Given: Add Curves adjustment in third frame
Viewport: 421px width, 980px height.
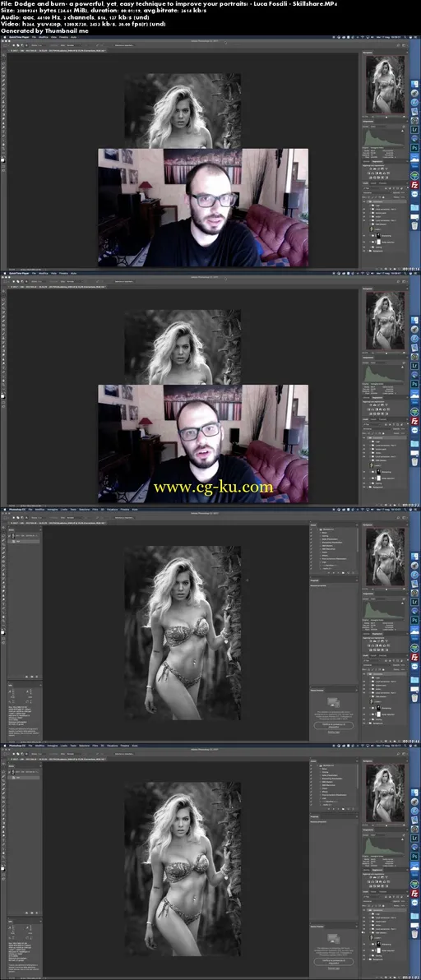Looking at the screenshot, I should [378, 640].
